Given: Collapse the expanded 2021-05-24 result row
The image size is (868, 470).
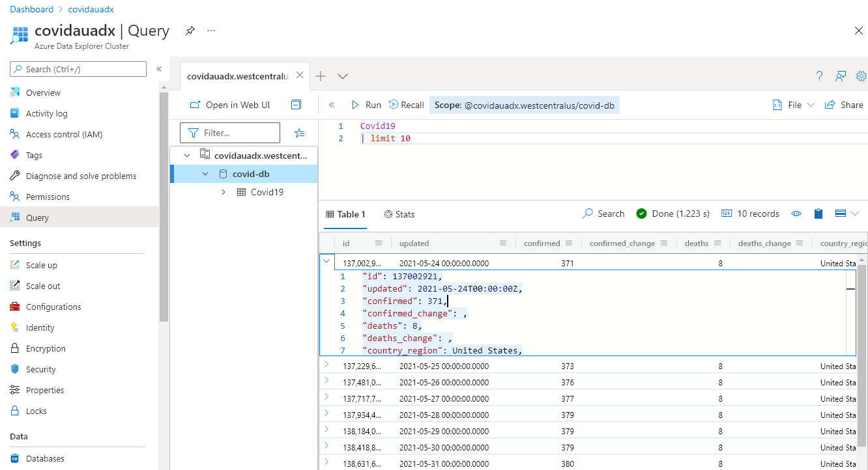Looking at the screenshot, I should [326, 260].
